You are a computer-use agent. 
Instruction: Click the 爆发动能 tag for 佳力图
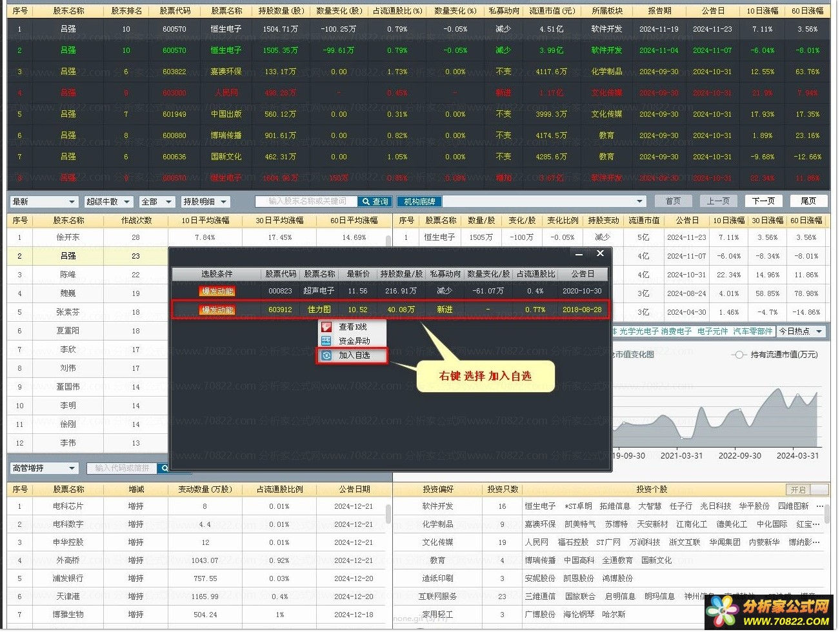[x=217, y=310]
